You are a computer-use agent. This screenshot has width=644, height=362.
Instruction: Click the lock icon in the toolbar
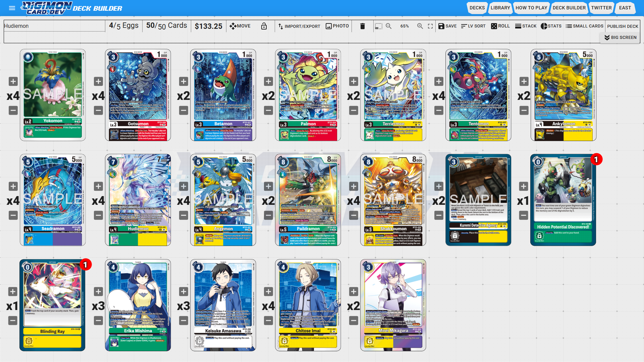(264, 26)
